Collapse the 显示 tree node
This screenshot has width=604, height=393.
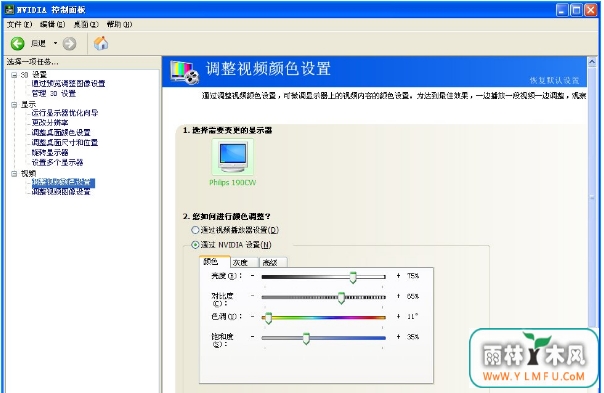(x=14, y=104)
